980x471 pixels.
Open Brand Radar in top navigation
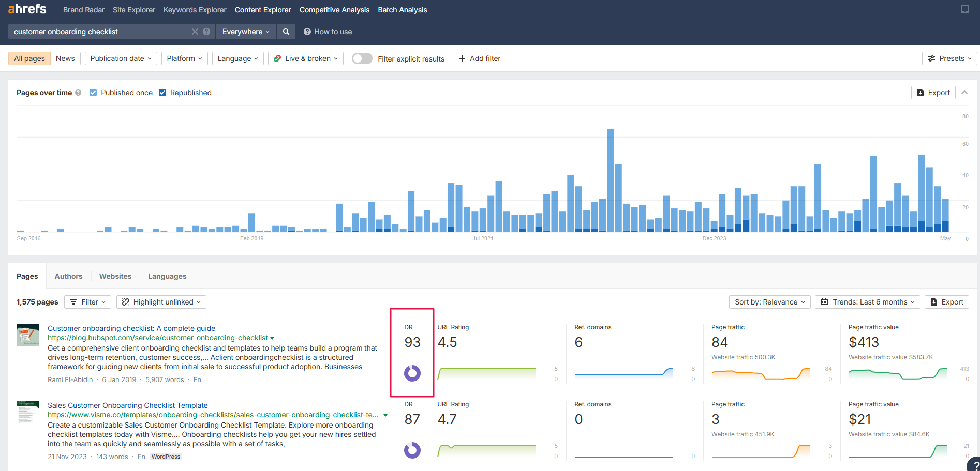click(84, 10)
